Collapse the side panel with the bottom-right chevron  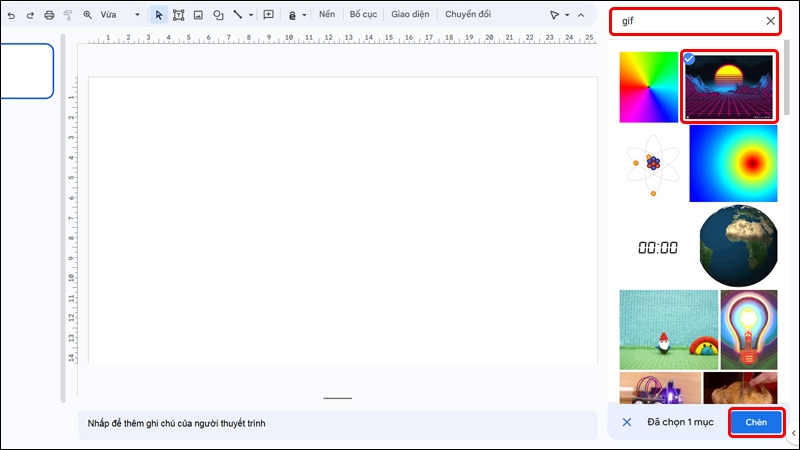[793, 433]
